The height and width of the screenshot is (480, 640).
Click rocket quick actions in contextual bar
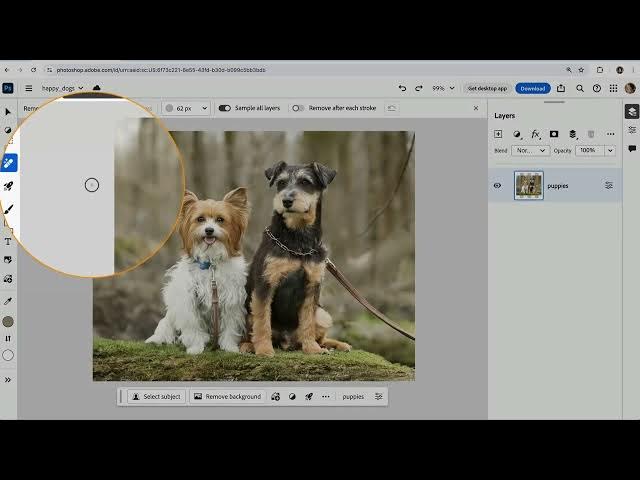pyautogui.click(x=309, y=397)
